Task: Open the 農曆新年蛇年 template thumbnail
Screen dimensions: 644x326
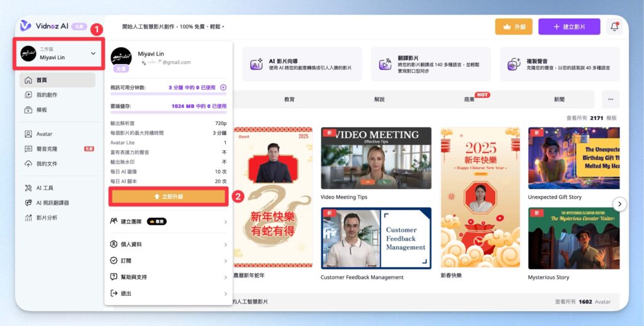Action: click(273, 197)
